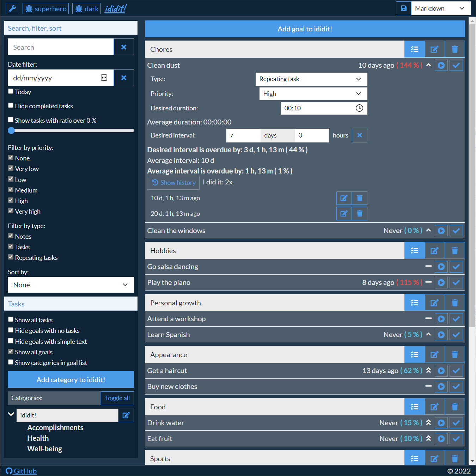Clear the date filter with X
This screenshot has width=476, height=476.
(x=124, y=78)
